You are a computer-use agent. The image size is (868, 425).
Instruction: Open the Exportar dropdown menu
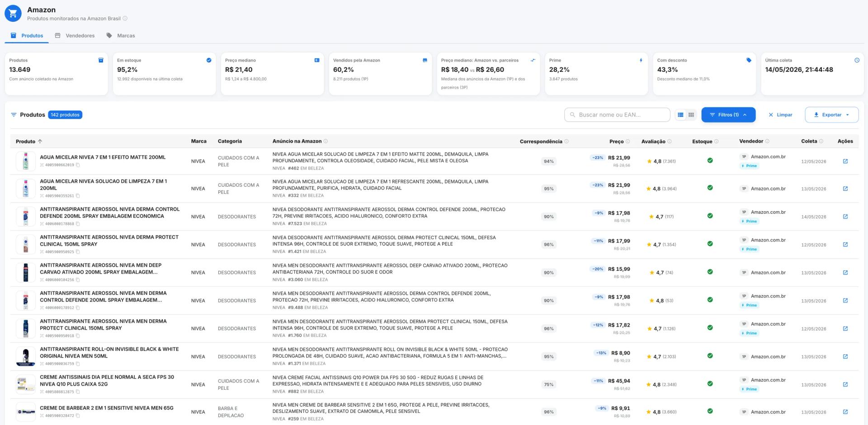click(831, 115)
